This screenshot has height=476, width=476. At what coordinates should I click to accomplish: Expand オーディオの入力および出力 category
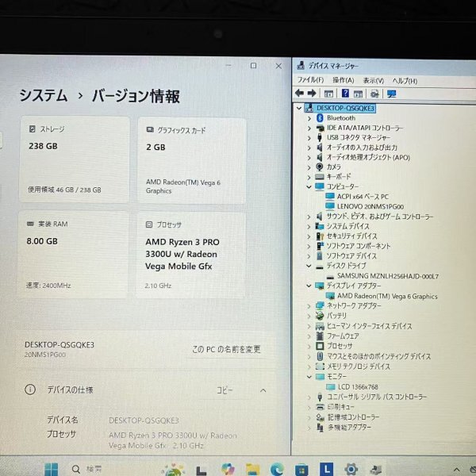point(309,148)
